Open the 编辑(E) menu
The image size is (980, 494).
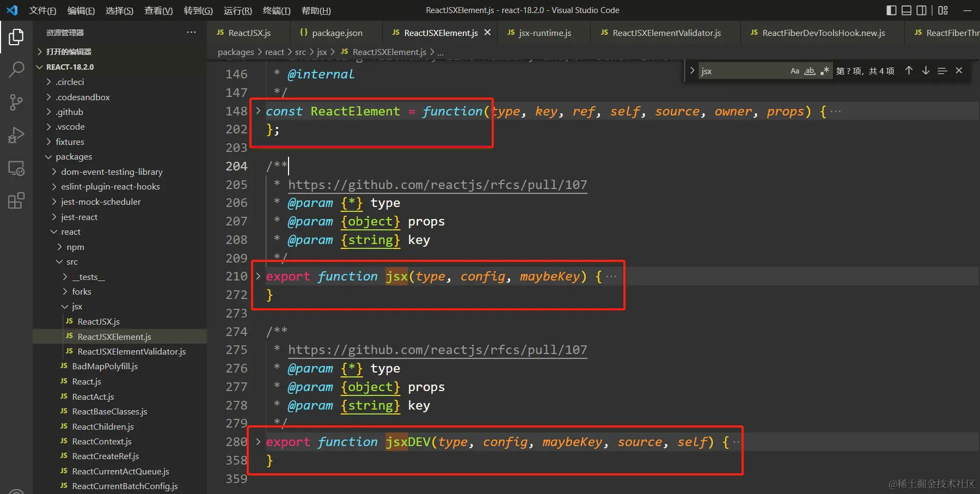[81, 10]
